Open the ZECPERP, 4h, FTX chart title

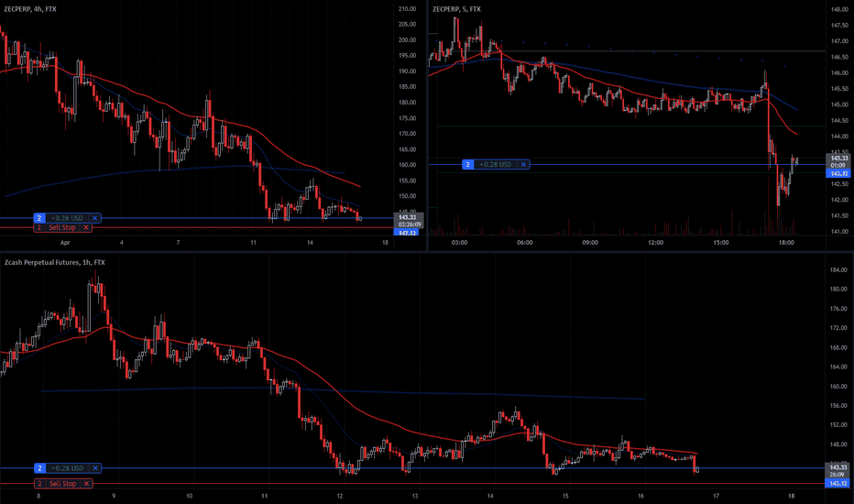coord(30,9)
